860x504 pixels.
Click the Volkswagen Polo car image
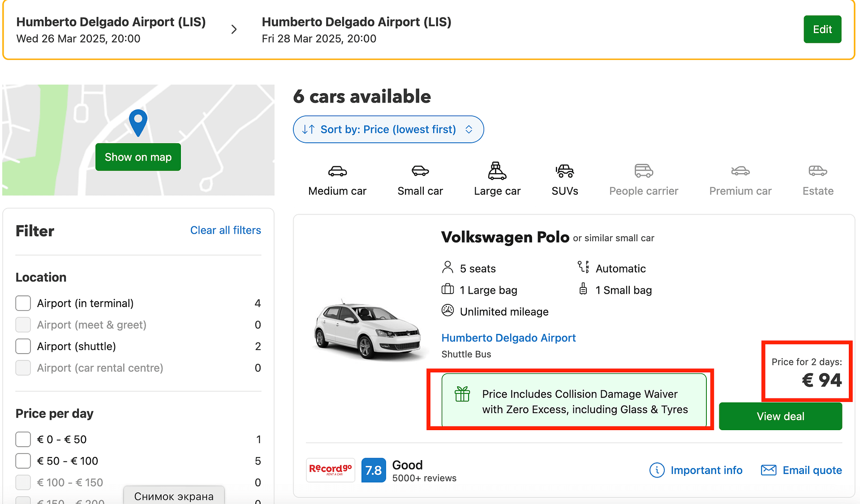tap(368, 329)
